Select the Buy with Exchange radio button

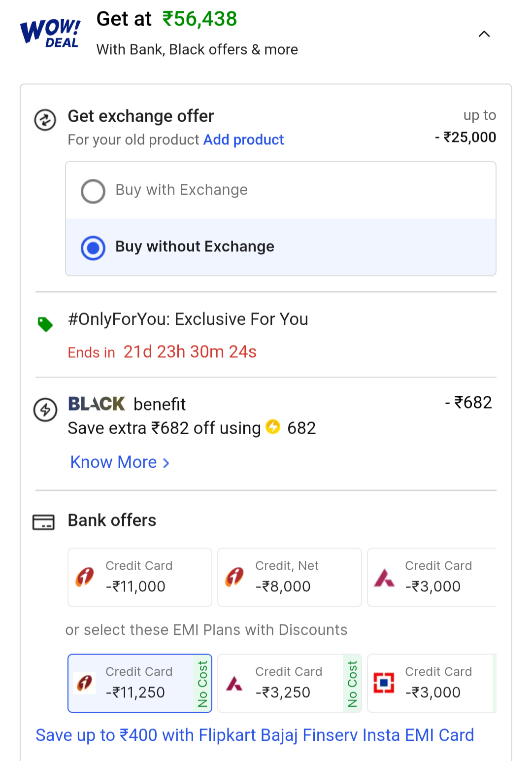pyautogui.click(x=93, y=191)
